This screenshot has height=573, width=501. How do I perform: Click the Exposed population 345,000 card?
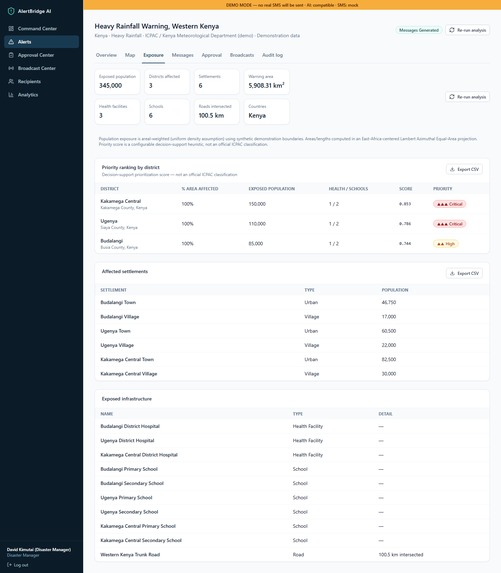(x=117, y=82)
